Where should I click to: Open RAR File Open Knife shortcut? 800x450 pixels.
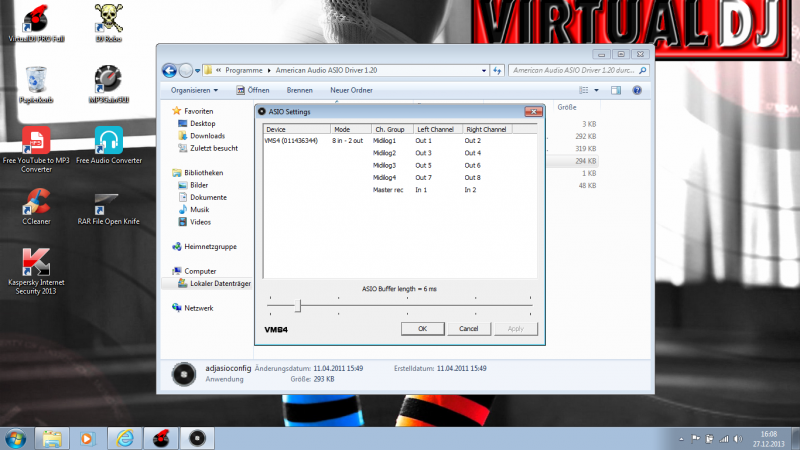click(x=108, y=207)
